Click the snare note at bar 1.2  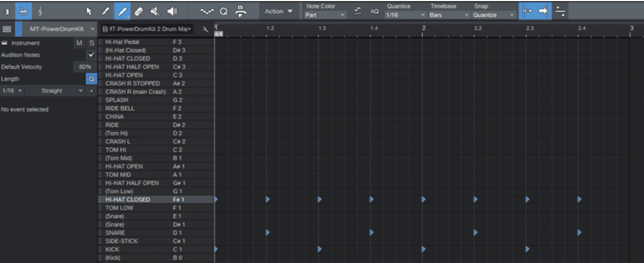(267, 233)
